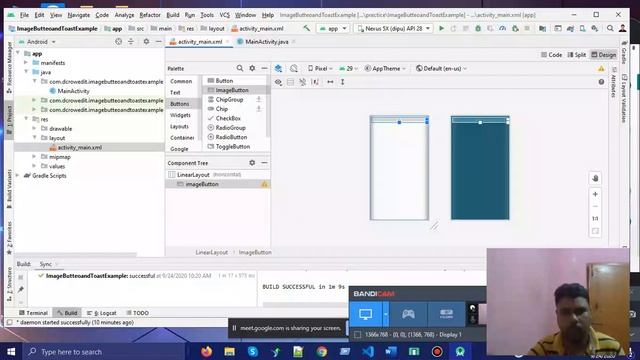Click the orientation for preview icon
This screenshot has height=360, width=640.
click(x=293, y=68)
